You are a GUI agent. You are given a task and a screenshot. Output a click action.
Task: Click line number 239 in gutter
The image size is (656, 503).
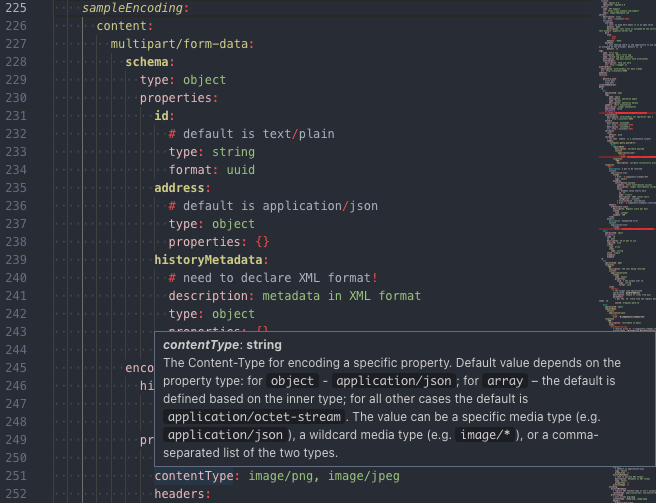pyautogui.click(x=16, y=260)
